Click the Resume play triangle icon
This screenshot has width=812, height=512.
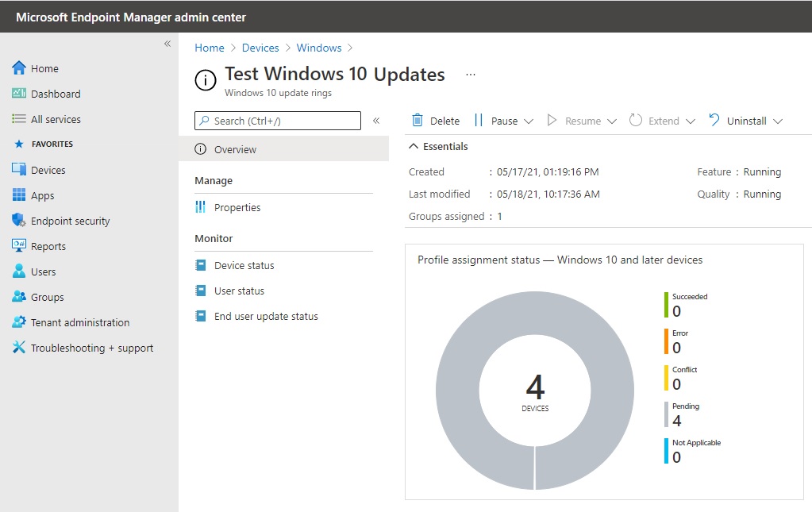pyautogui.click(x=552, y=120)
